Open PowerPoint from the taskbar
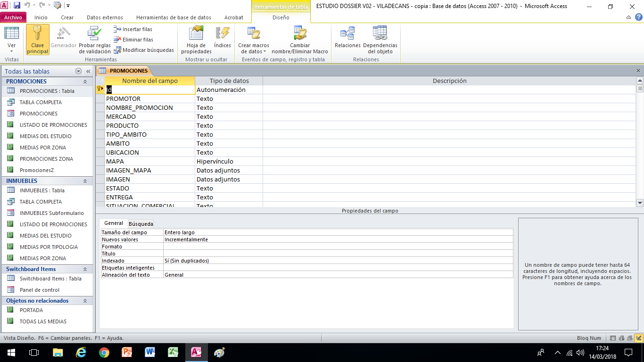This screenshot has height=362, width=644. point(127,353)
